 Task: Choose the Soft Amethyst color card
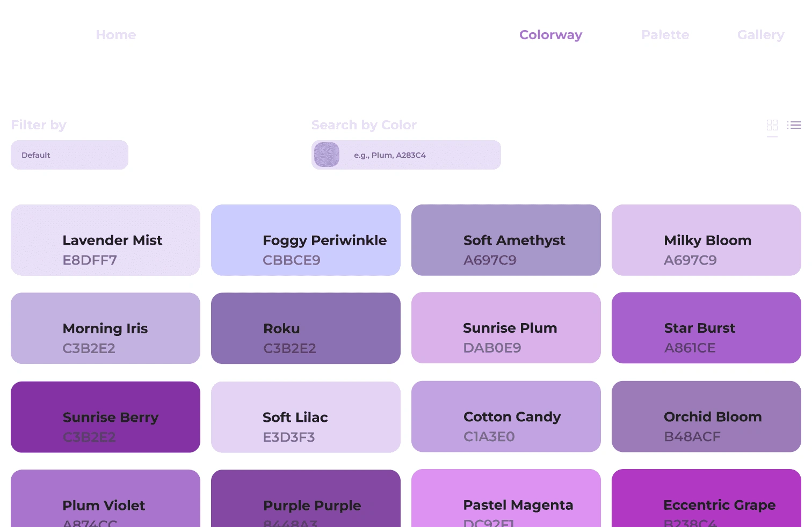(x=506, y=240)
